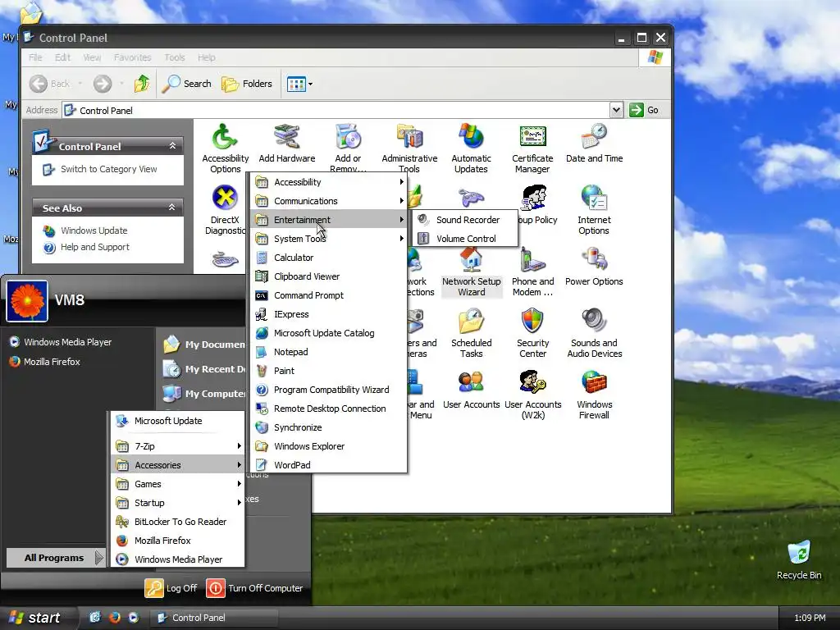Click the Search toolbar button
The height and width of the screenshot is (630, 840).
pyautogui.click(x=186, y=84)
